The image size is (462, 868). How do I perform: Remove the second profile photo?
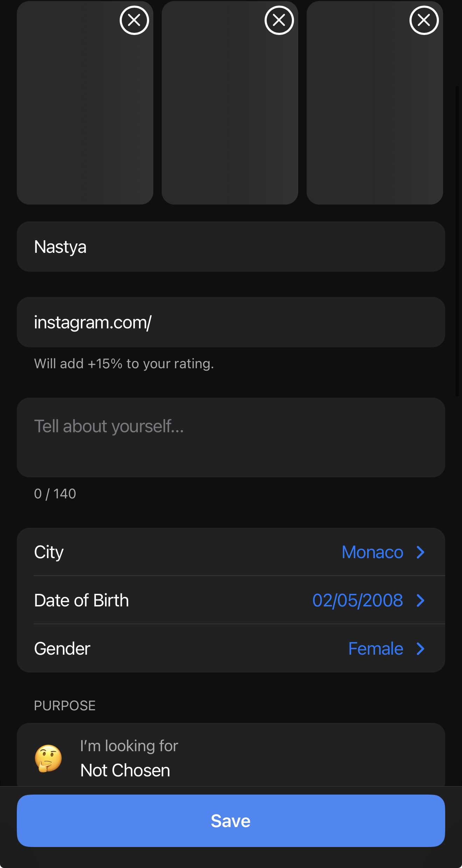279,20
